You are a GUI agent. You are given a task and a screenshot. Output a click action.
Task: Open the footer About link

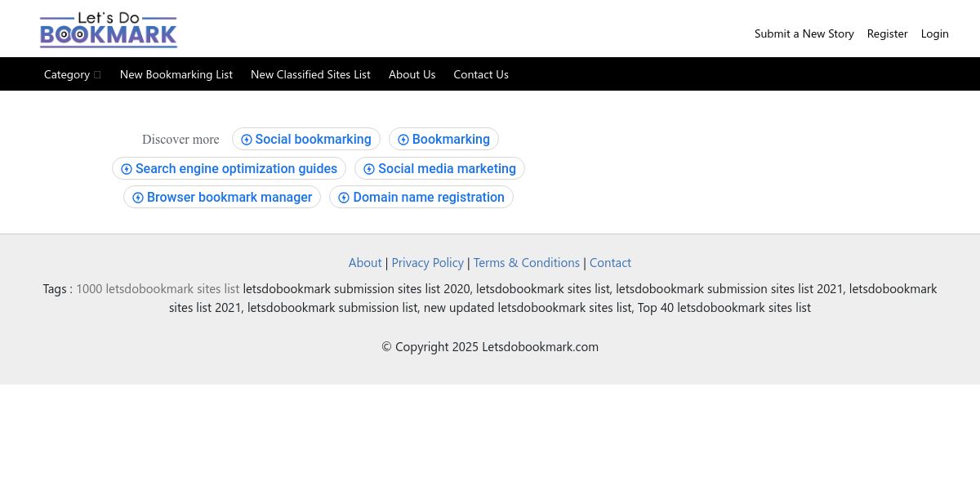pyautogui.click(x=365, y=262)
